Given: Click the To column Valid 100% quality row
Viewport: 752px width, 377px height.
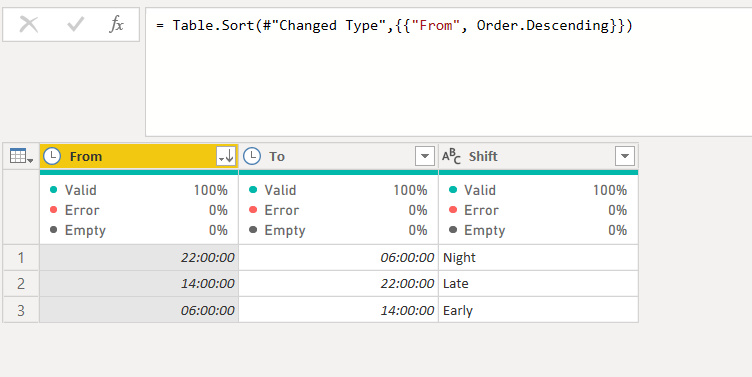Looking at the screenshot, I should [339, 190].
